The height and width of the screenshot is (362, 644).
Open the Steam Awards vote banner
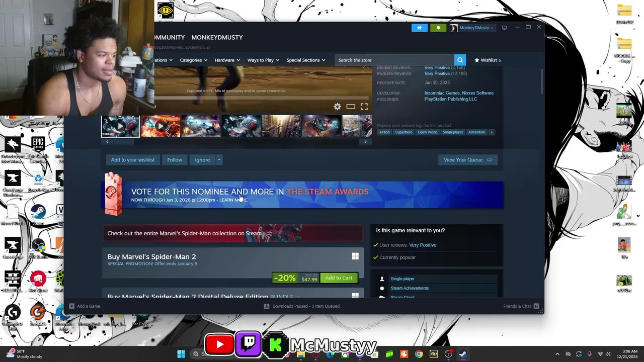(x=303, y=195)
